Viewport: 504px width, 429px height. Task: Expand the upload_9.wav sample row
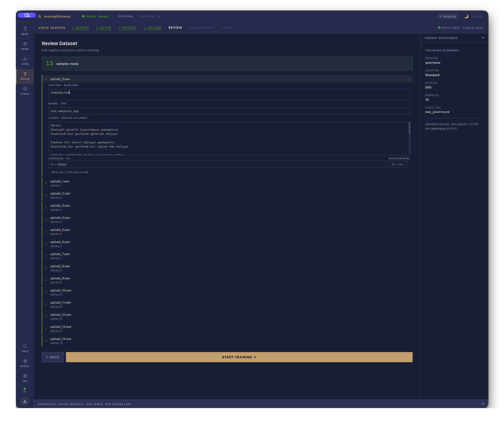227,280
